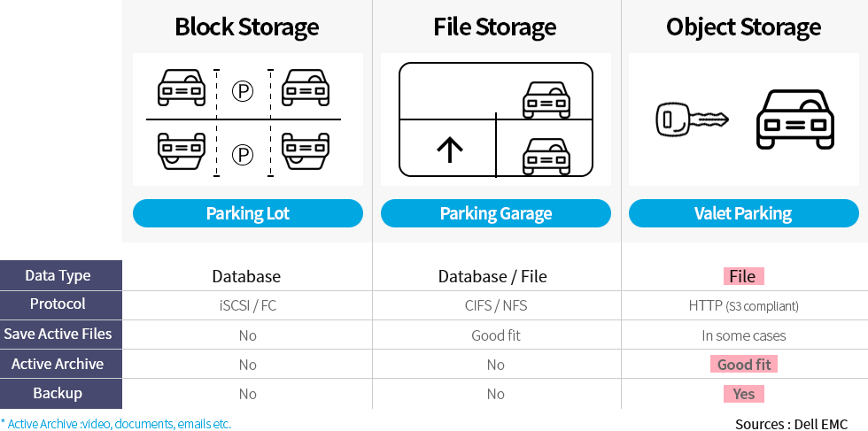Screen dimensions: 868x431
Task: Select the Active Archive row header
Action: 60,364
